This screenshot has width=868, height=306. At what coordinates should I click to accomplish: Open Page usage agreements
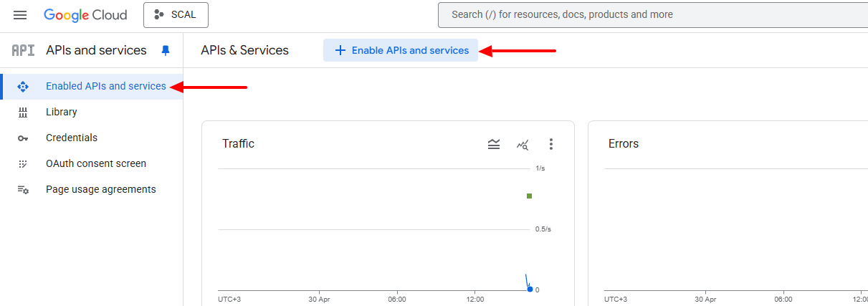click(100, 189)
